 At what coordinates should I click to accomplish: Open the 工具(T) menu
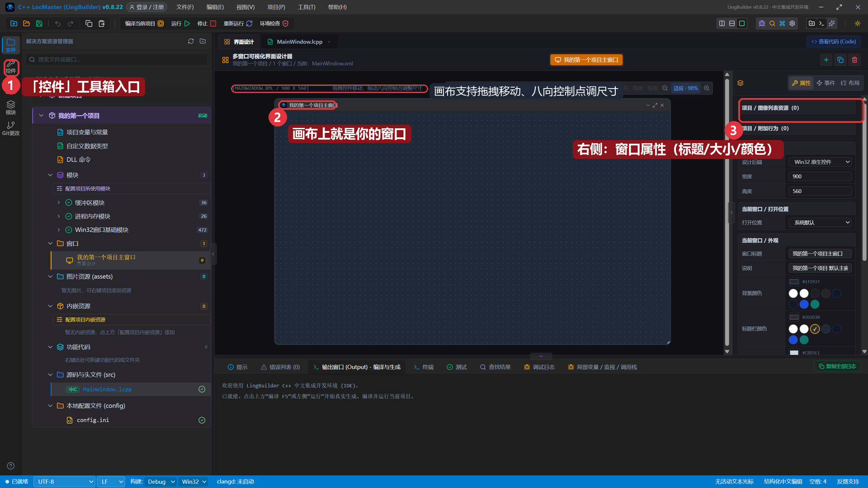click(x=307, y=7)
